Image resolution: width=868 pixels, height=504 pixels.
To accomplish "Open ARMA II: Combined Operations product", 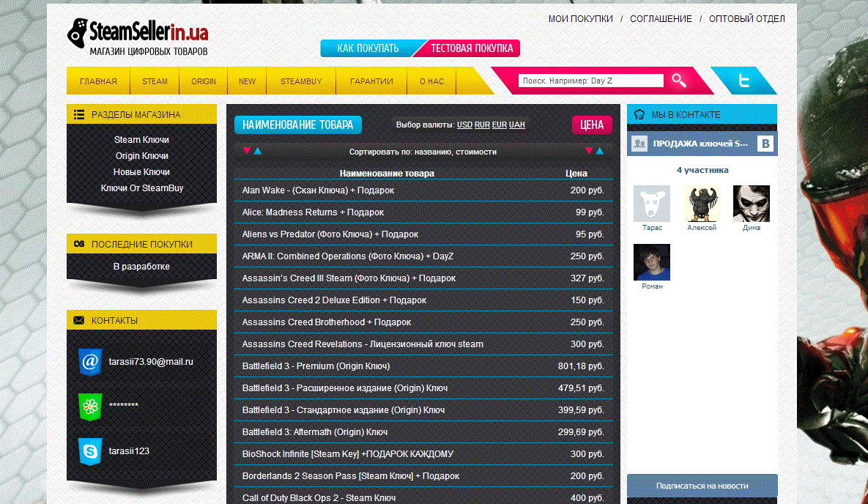I will point(423,256).
